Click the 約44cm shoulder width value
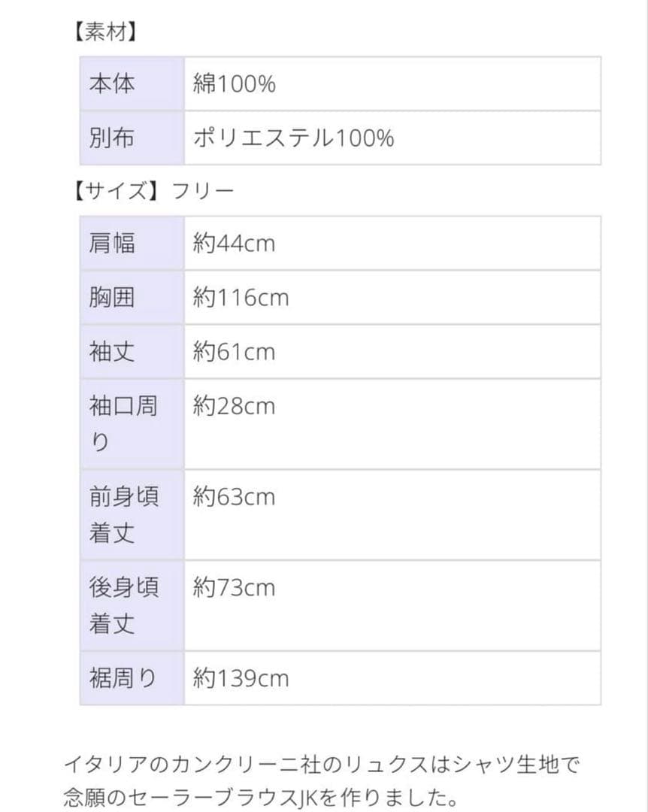Viewport: 648px width, 812px height. (x=234, y=244)
